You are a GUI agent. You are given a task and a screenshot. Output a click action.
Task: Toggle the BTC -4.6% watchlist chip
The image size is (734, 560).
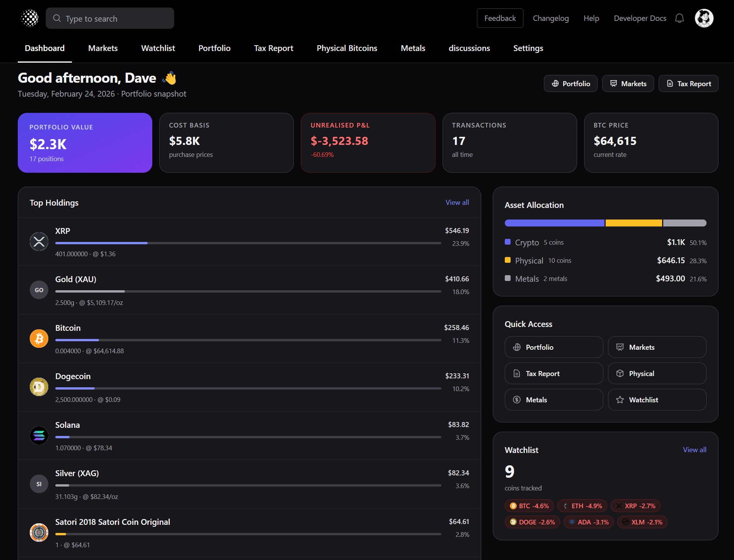529,506
